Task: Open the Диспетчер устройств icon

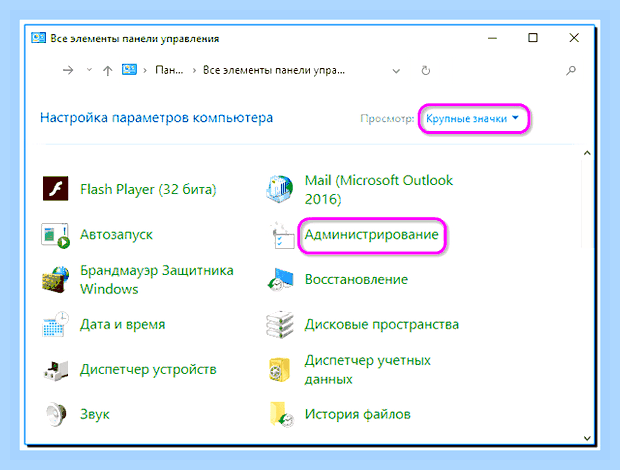Action: (x=55, y=370)
